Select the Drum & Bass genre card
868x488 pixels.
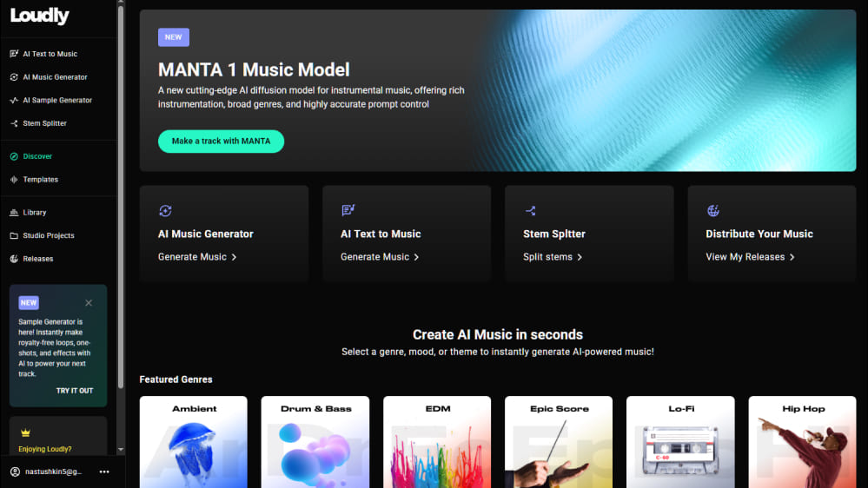pos(315,443)
